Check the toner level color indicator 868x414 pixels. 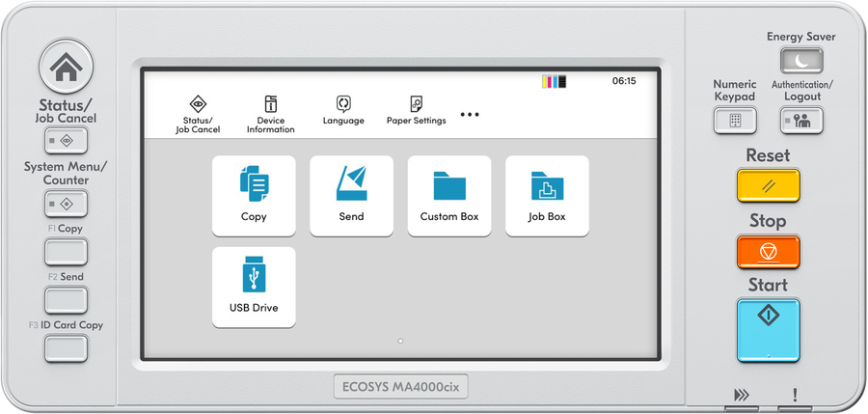(x=555, y=82)
